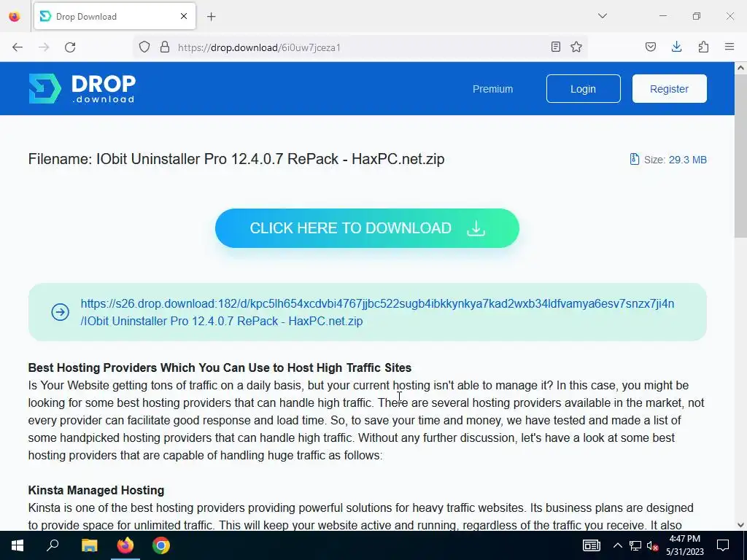747x560 pixels.
Task: Reload the page with the refresh icon
Action: pyautogui.click(x=70, y=47)
